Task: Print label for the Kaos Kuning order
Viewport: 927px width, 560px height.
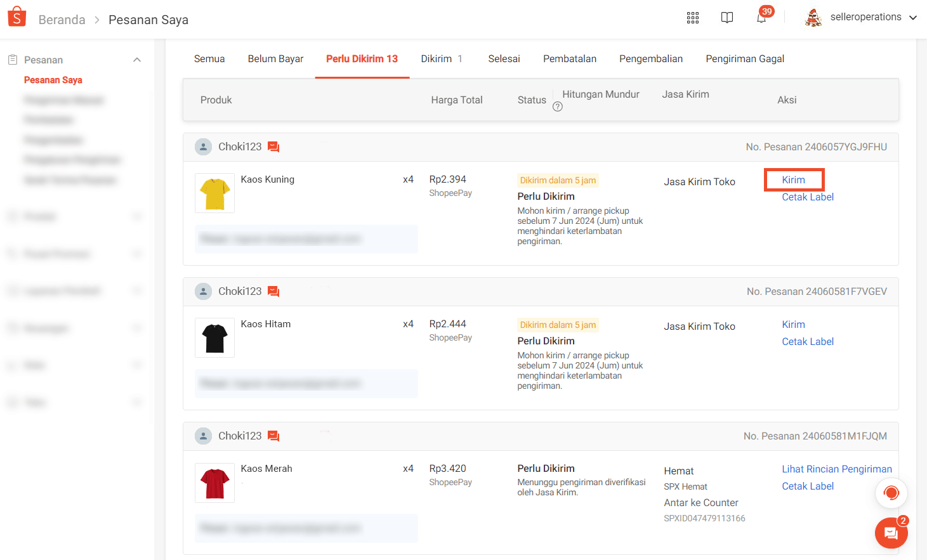Action: click(808, 197)
